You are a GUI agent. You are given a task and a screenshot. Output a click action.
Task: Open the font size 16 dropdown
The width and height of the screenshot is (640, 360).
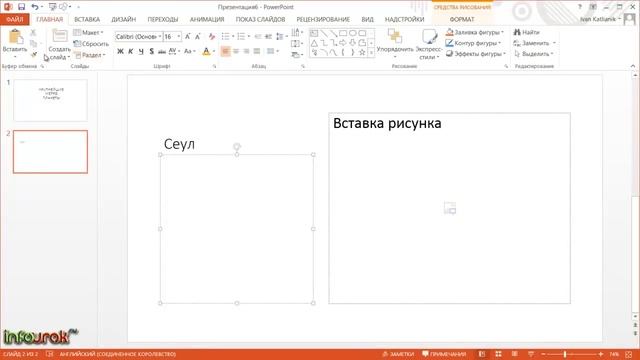pyautogui.click(x=178, y=37)
